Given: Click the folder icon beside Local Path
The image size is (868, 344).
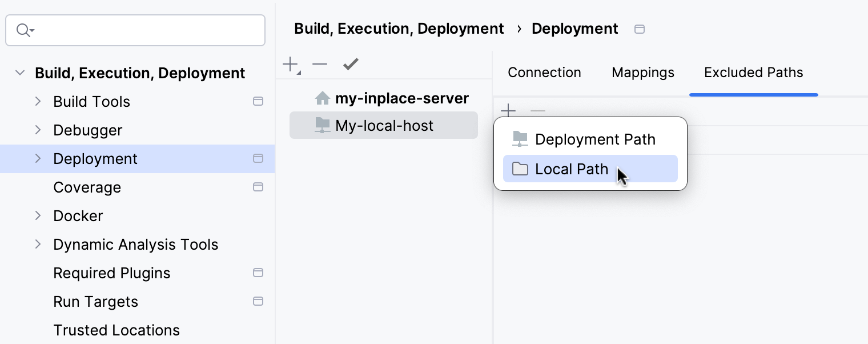Looking at the screenshot, I should 521,169.
